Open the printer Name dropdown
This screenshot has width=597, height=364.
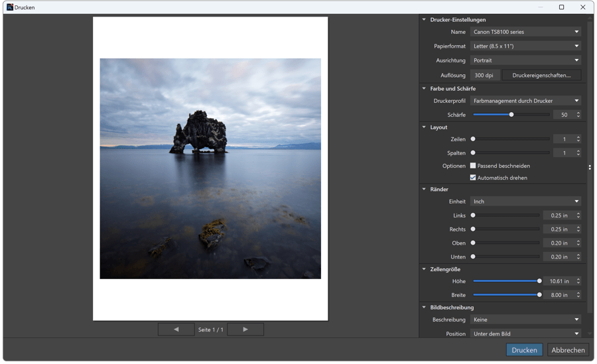pyautogui.click(x=525, y=32)
